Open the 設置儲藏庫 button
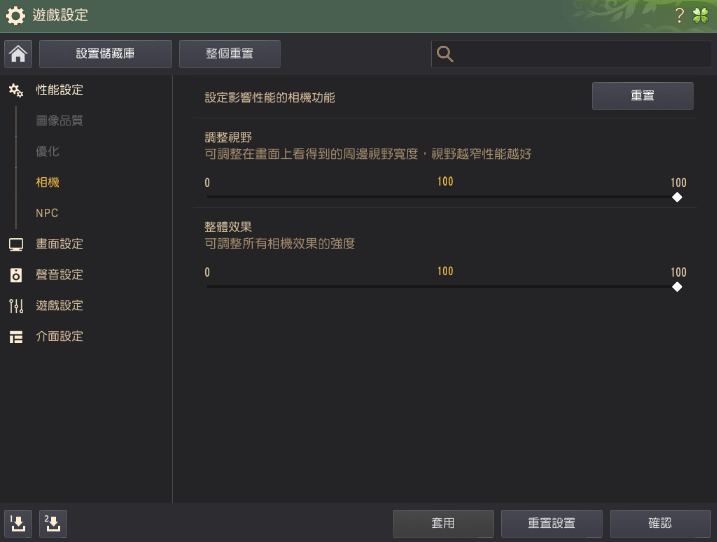The height and width of the screenshot is (542, 717). pos(105,54)
